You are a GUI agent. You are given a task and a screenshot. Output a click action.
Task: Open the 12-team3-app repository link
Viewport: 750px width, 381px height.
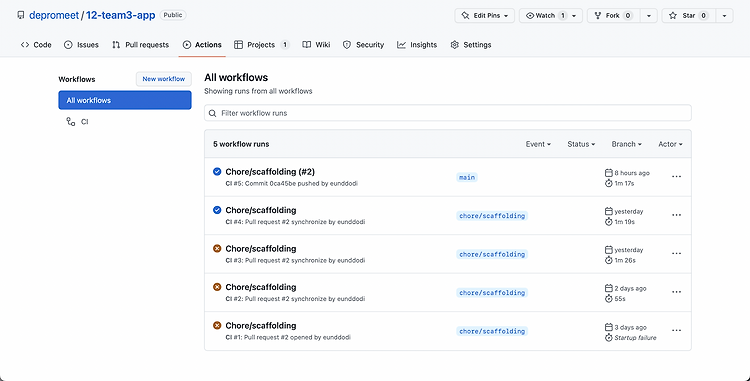[121, 15]
